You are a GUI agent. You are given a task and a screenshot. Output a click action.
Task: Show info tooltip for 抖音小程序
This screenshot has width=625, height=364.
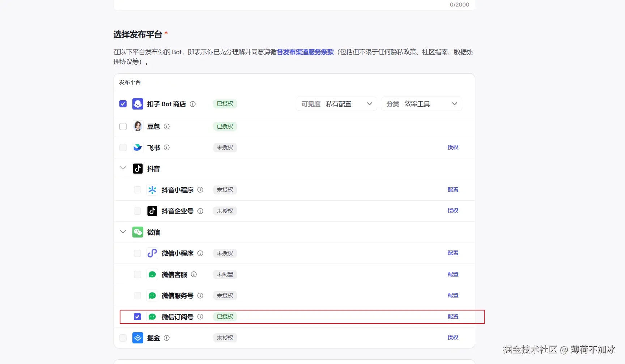point(200,190)
